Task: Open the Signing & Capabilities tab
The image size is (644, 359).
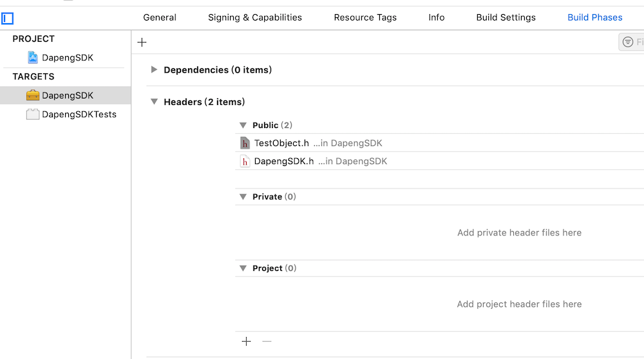Action: point(255,17)
